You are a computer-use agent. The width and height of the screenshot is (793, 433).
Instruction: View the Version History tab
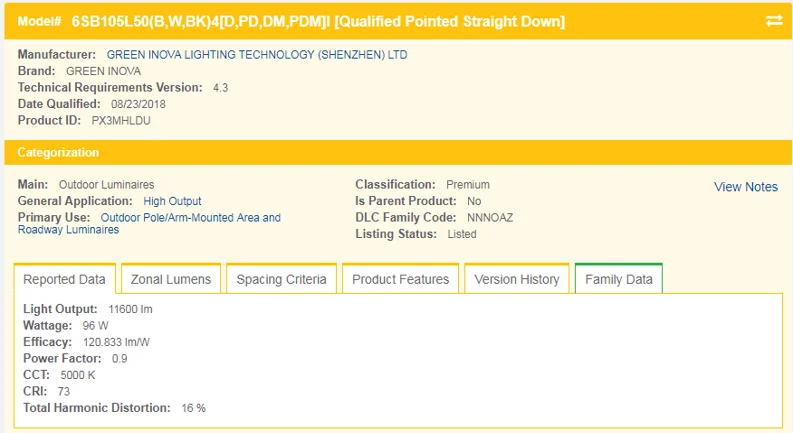coord(517,280)
